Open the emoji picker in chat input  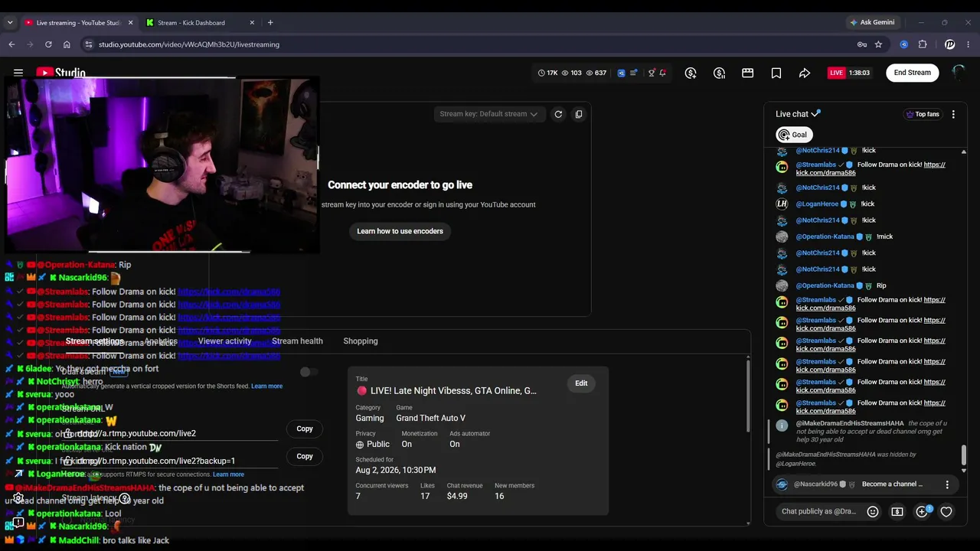(x=873, y=511)
